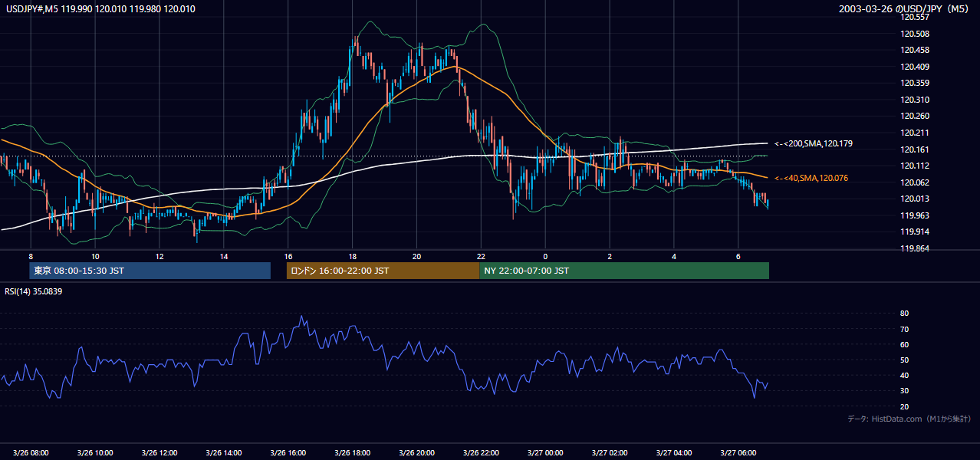Click hour tick 8 under the price chart
This screenshot has width=980, height=460.
coord(31,256)
